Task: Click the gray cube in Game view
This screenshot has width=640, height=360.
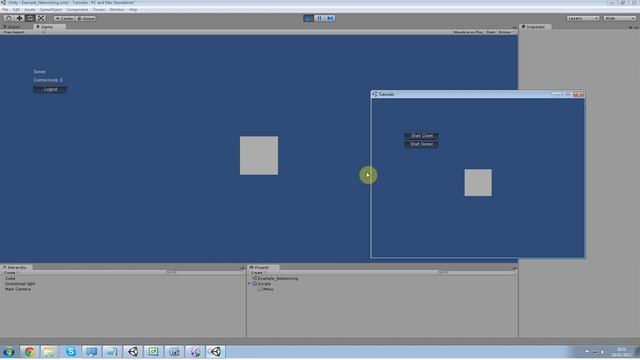Action: coord(259,156)
